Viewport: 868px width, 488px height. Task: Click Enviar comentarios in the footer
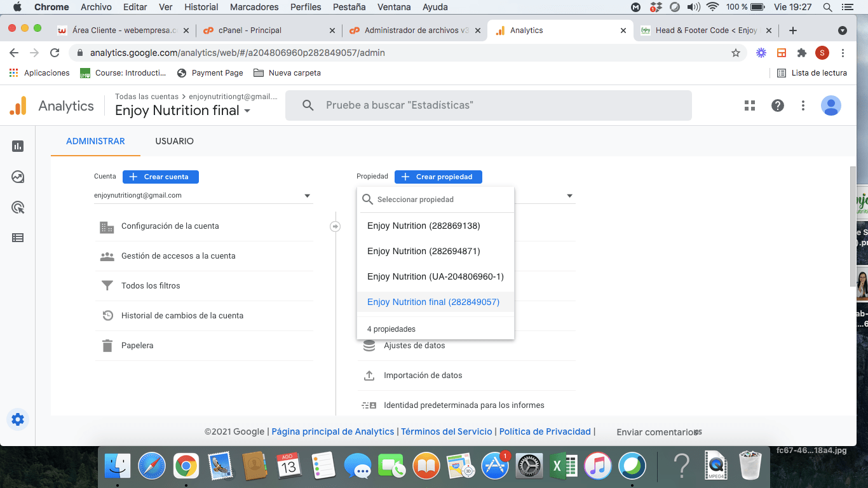coord(656,432)
